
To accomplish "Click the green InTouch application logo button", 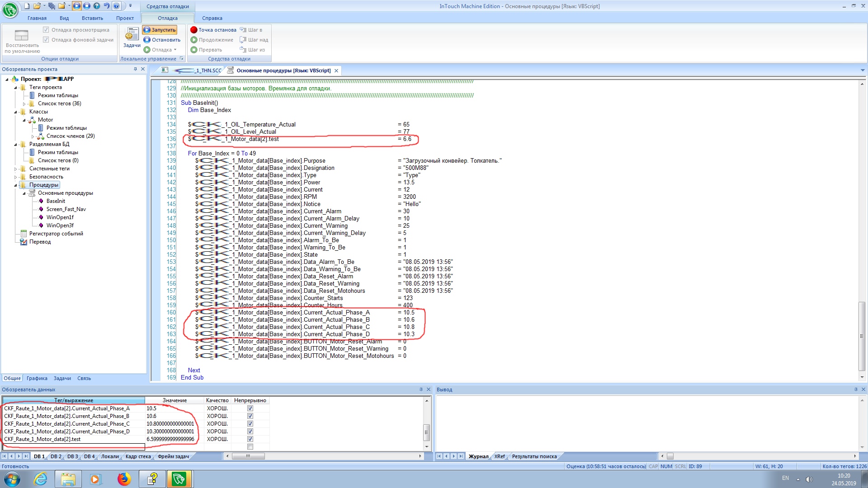I will [10, 9].
